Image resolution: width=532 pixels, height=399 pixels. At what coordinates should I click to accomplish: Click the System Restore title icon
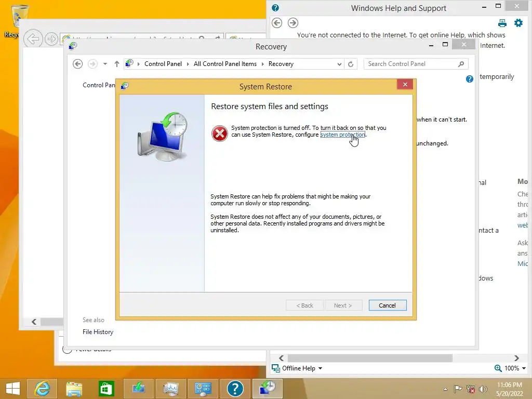pos(125,86)
